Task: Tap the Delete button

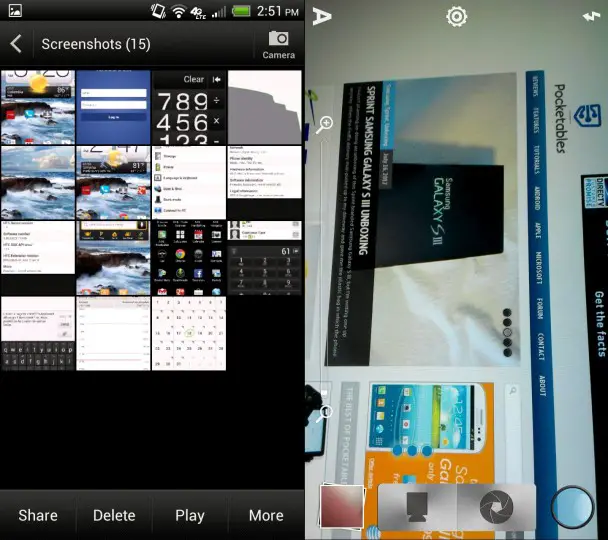Action: click(x=114, y=515)
